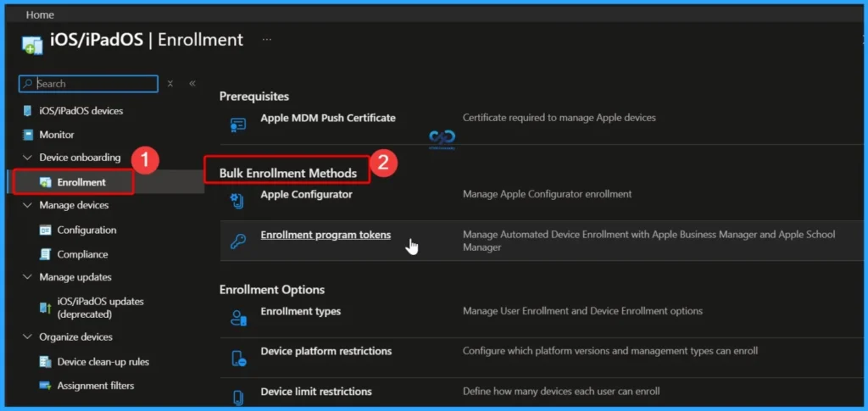The image size is (868, 411).
Task: Click 'Manage Apple Configurator enrollment' description
Action: 547,195
